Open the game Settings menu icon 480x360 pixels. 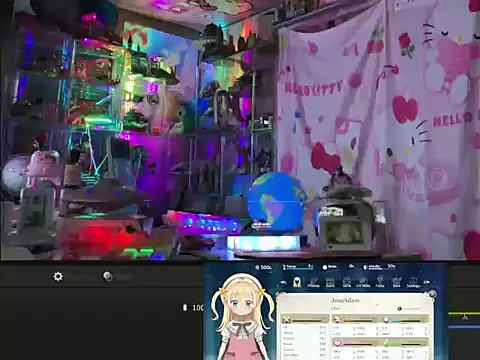[413, 283]
